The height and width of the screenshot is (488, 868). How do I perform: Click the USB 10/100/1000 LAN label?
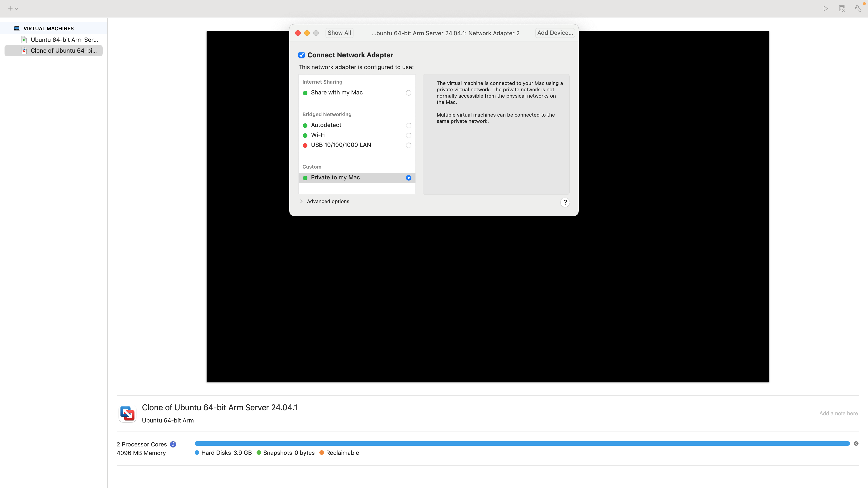(341, 145)
